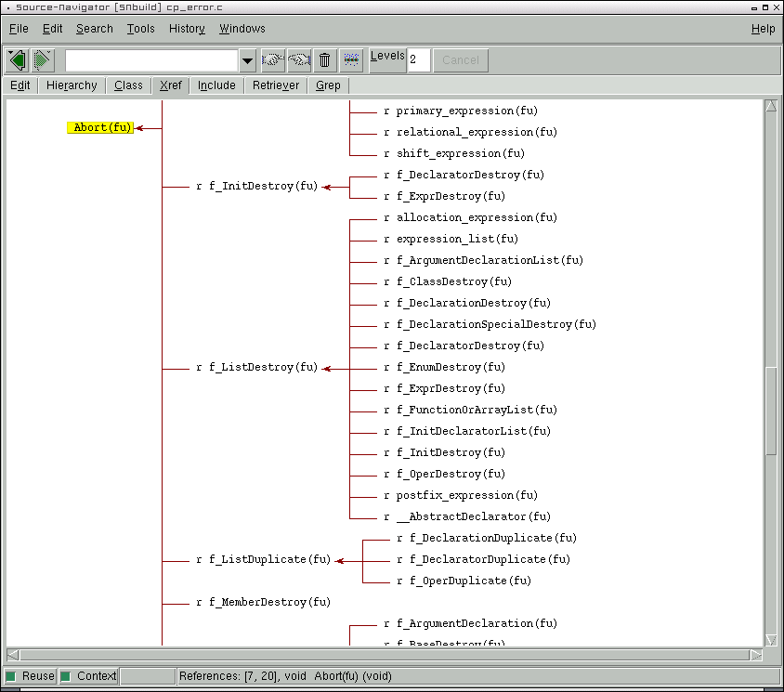
Task: Open the symbol search dropdown
Action: tap(247, 59)
